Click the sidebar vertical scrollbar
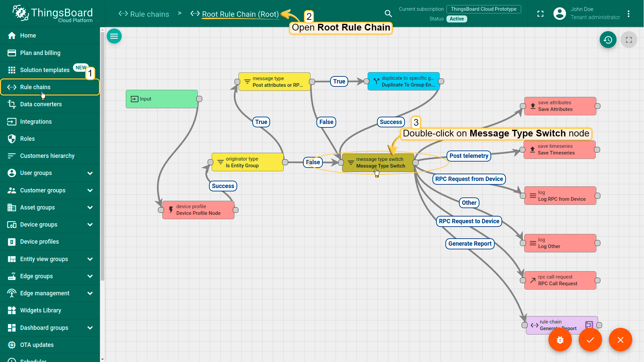 (102, 154)
